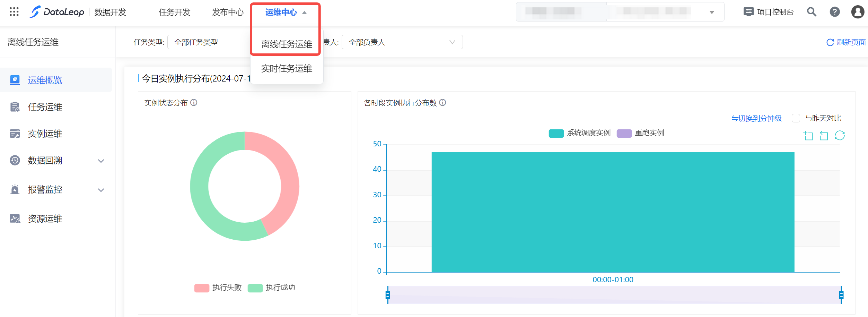Select 运维概览 in sidebar
This screenshot has width=868, height=317.
(x=56, y=80)
